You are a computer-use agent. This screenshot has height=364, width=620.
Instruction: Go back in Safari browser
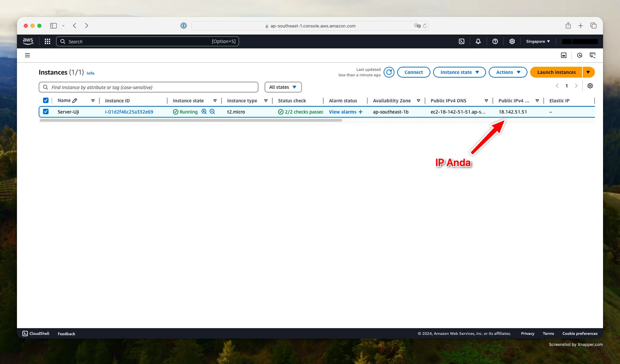coord(75,26)
